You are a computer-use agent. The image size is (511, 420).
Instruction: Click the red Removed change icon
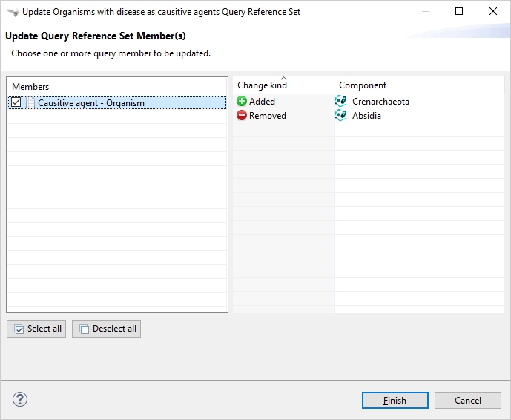pyautogui.click(x=242, y=116)
